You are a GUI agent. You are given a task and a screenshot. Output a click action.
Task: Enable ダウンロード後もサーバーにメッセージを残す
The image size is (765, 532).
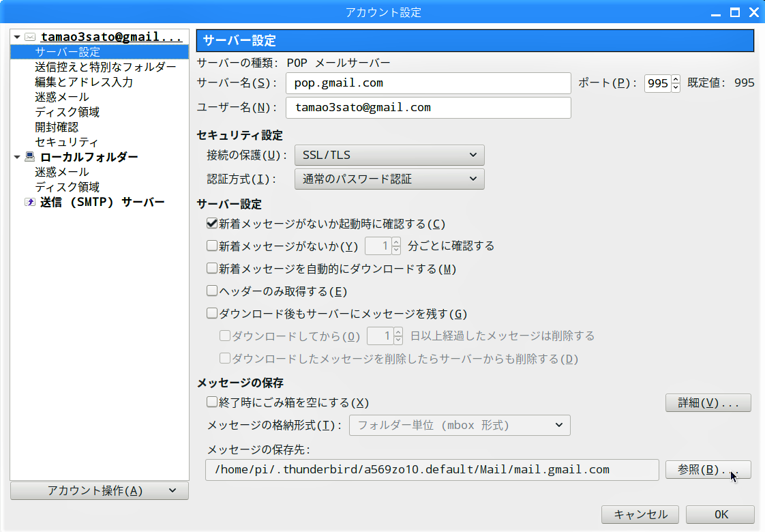point(212,313)
